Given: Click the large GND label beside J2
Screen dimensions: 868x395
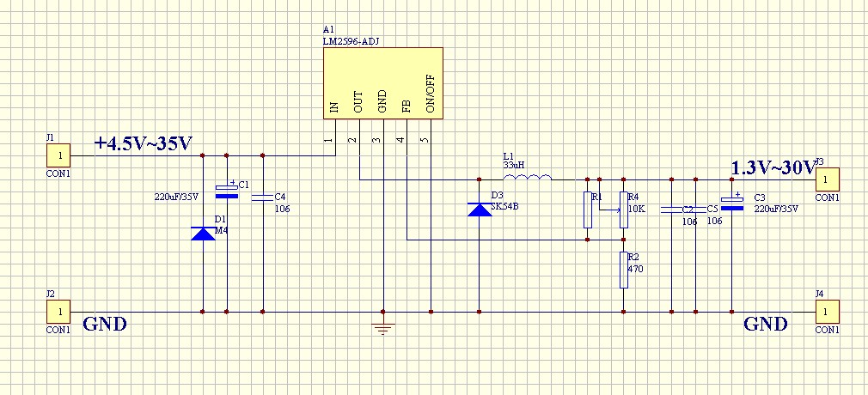Looking at the screenshot, I should coord(105,324).
